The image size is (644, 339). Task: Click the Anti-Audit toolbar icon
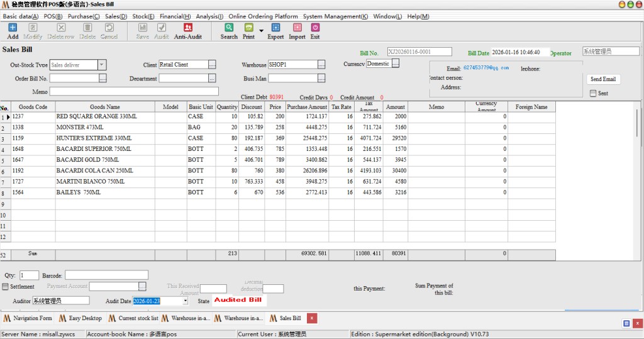coord(188,28)
